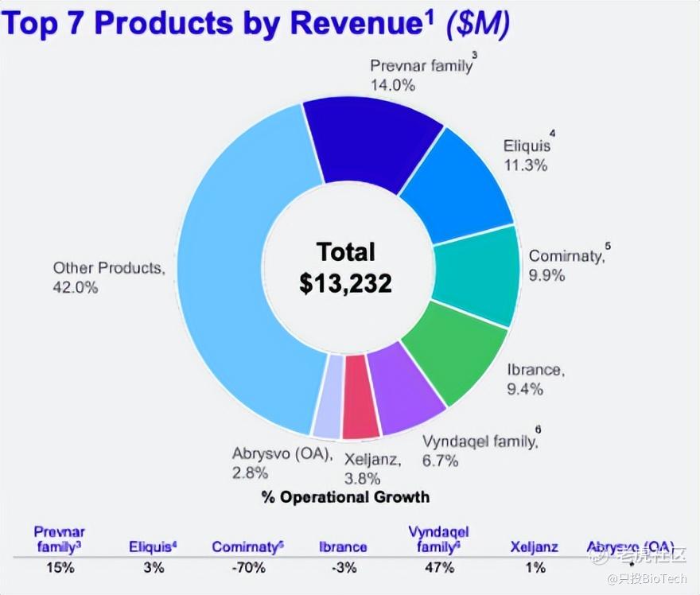Click the 'Ibrance' growth table header
Viewport: 700px width, 595px height.
[x=344, y=546]
